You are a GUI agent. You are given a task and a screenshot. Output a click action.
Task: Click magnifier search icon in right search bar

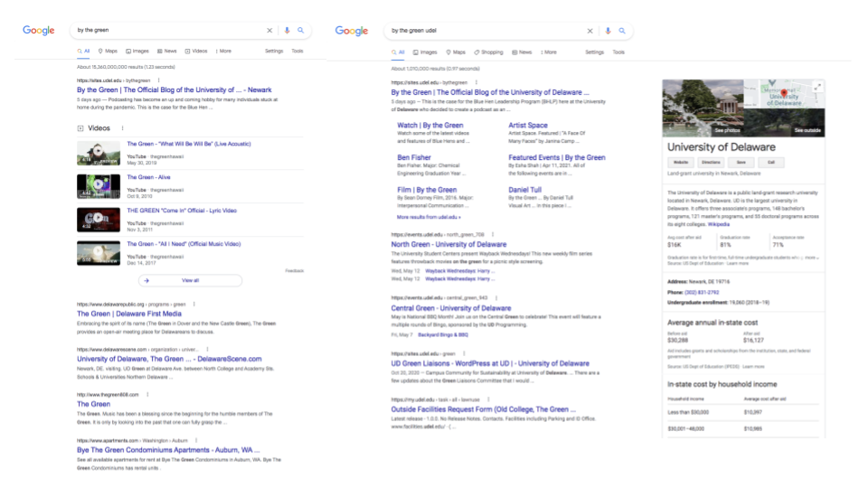pos(622,31)
